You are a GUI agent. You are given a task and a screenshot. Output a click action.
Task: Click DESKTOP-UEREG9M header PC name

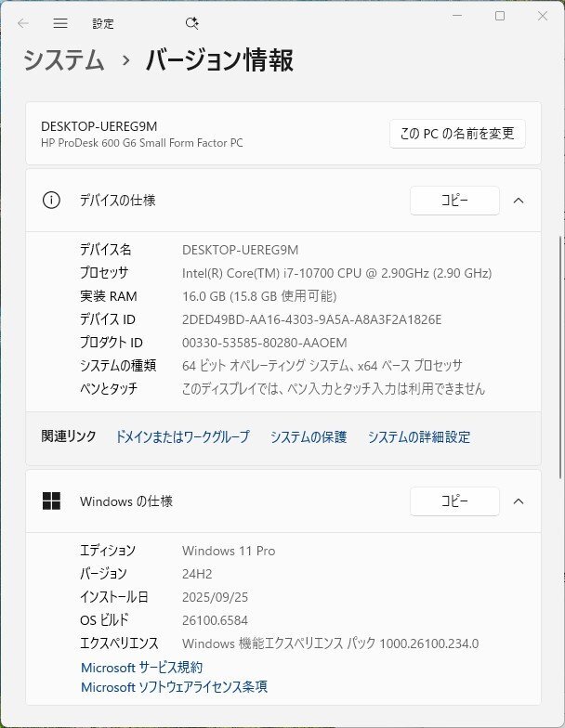[x=99, y=126]
